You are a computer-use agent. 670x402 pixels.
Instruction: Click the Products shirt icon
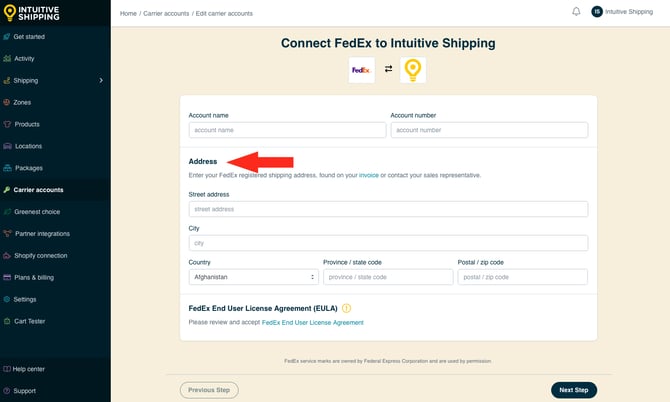click(x=7, y=124)
